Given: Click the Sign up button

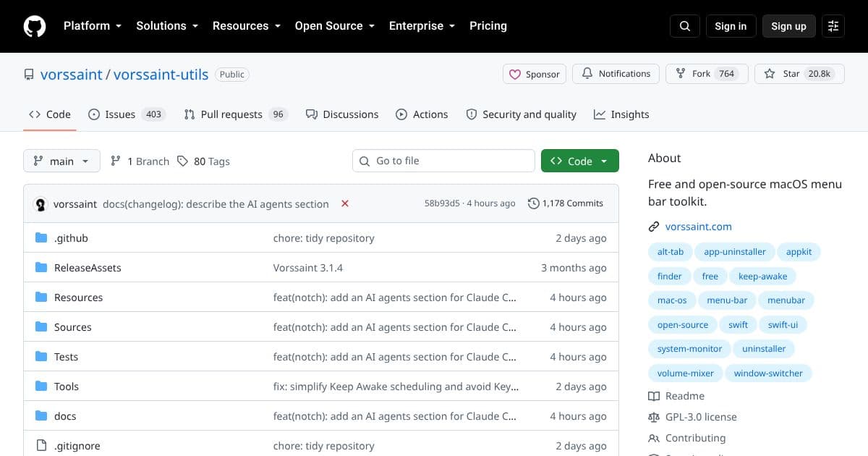Looking at the screenshot, I should [x=788, y=26].
